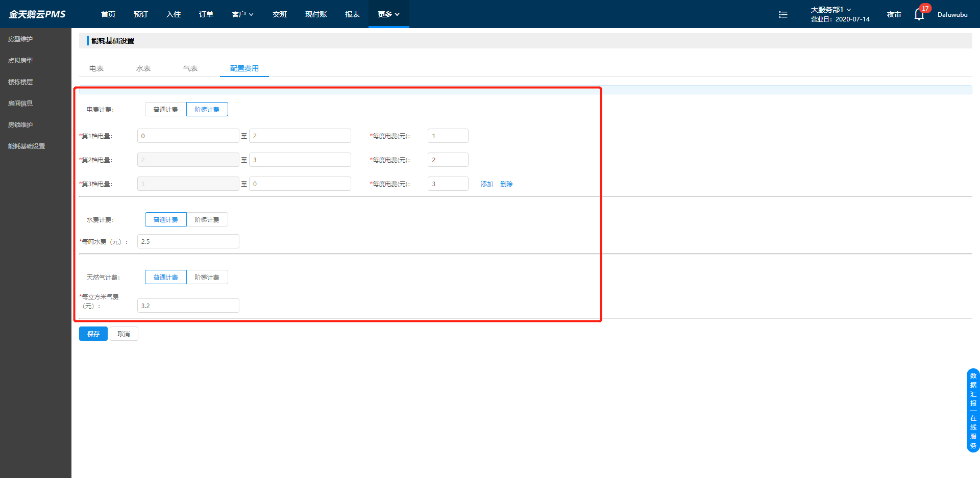
Task: Choose 阶梯计费 for 天然气计费
Action: point(207,277)
